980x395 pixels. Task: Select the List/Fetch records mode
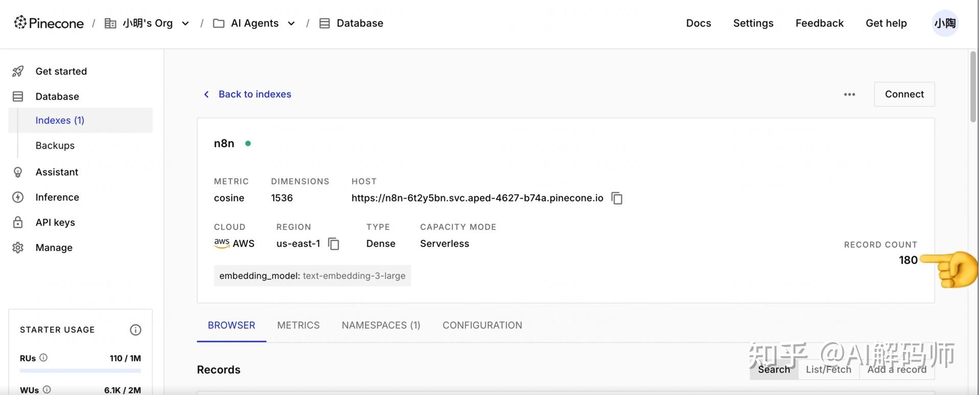[x=828, y=369]
